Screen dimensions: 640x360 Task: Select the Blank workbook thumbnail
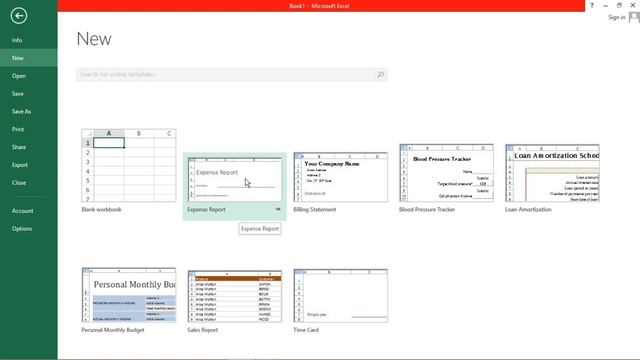(129, 165)
